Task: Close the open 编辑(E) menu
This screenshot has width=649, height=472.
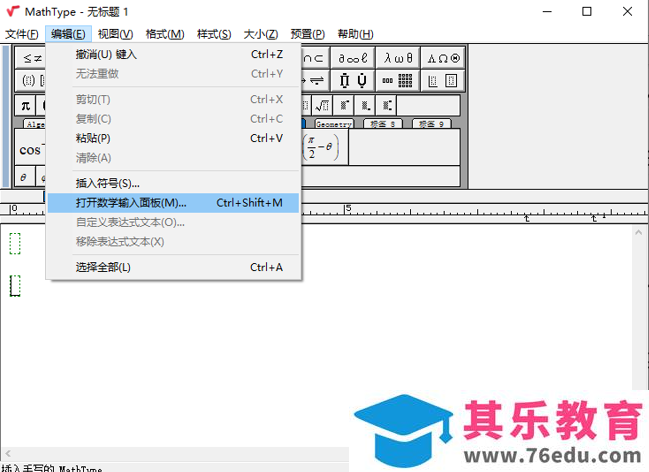Action: 68,34
